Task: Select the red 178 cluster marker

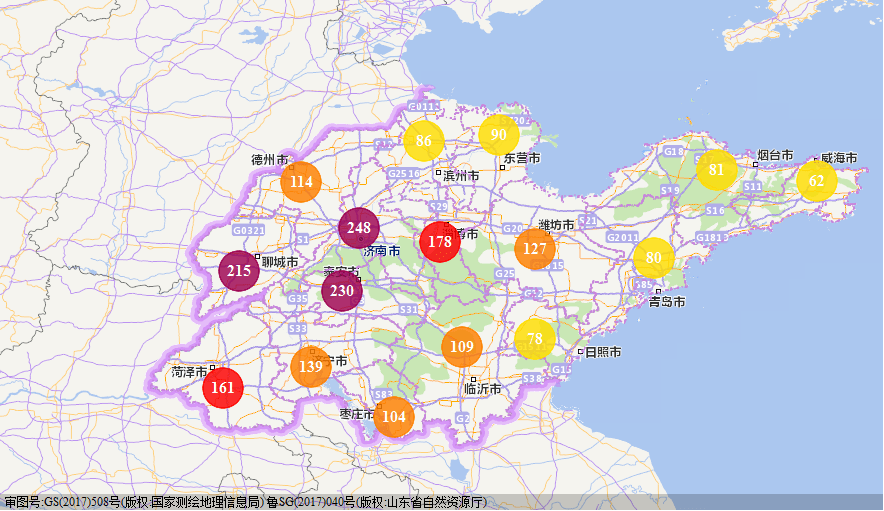Action: (439, 242)
